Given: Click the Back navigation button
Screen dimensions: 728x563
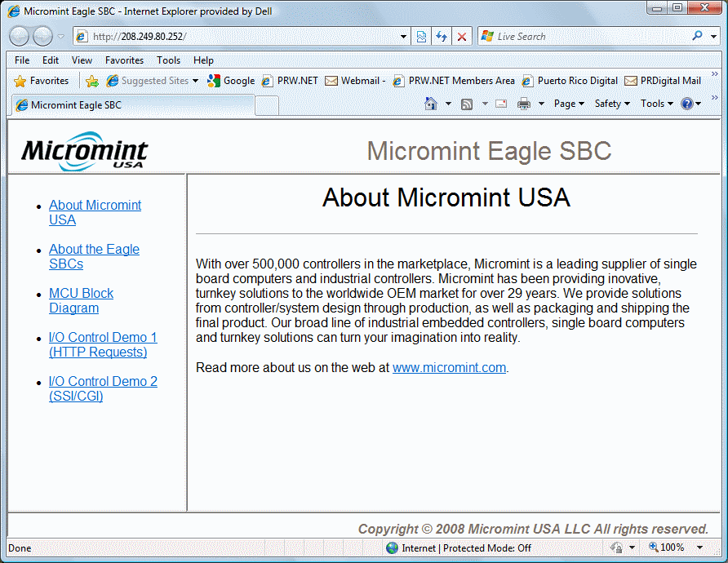Looking at the screenshot, I should (20, 37).
